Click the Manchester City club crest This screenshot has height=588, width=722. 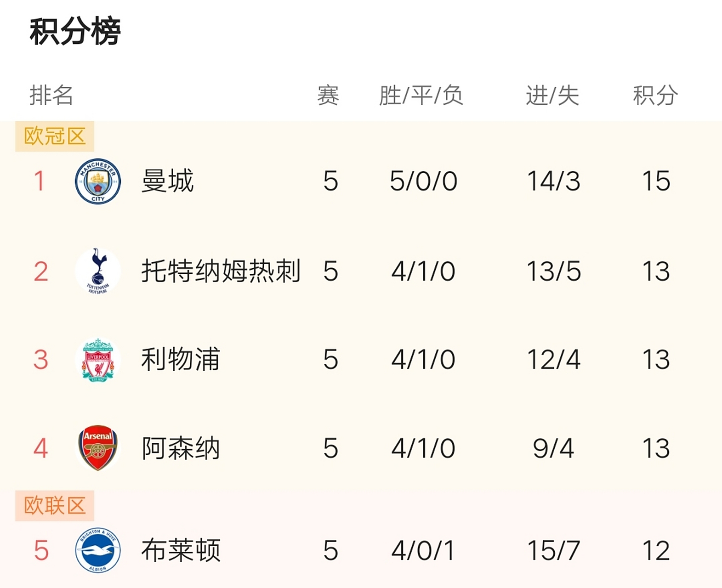tap(97, 181)
